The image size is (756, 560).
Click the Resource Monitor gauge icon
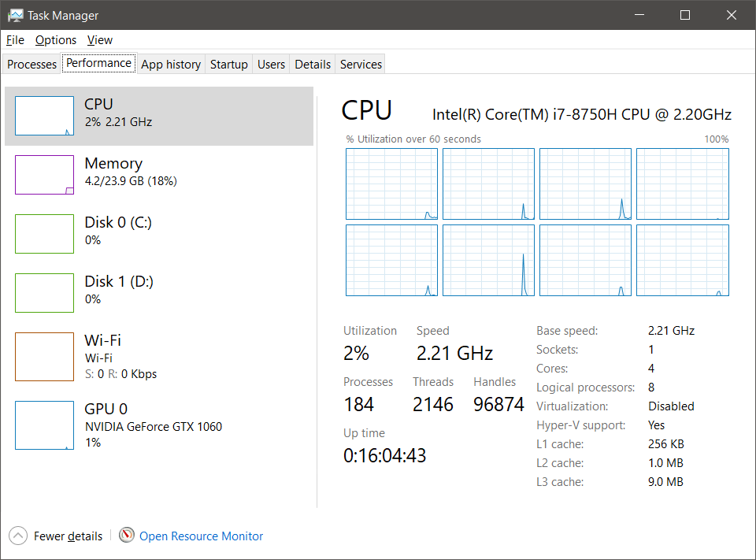[x=126, y=535]
